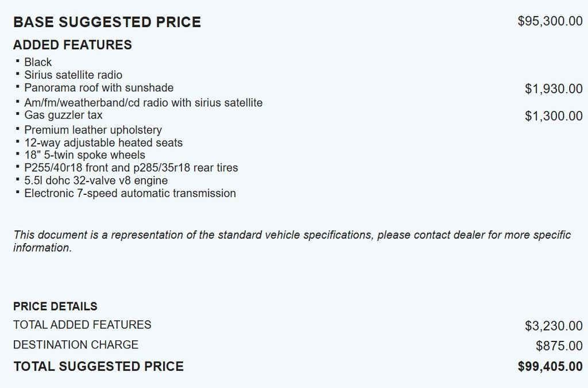Click the Total Added Features $3,230.00 amount
The height and width of the screenshot is (388, 588).
[x=553, y=326]
